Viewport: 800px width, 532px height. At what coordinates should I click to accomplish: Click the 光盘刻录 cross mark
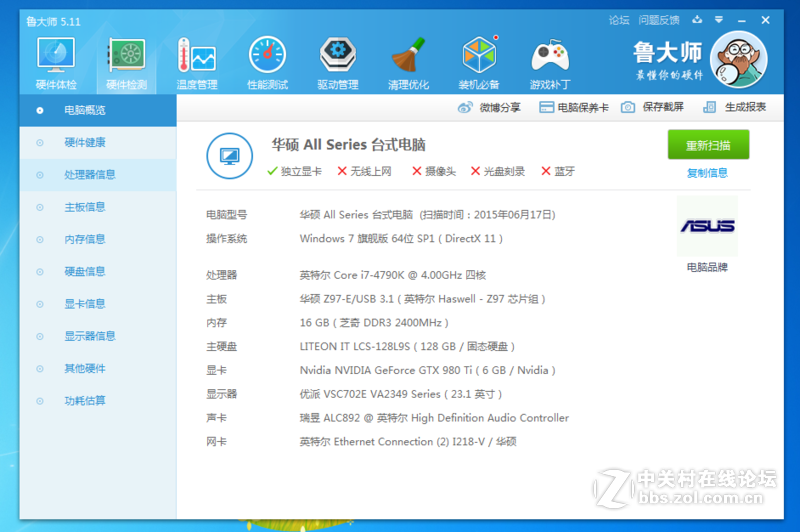pos(475,171)
